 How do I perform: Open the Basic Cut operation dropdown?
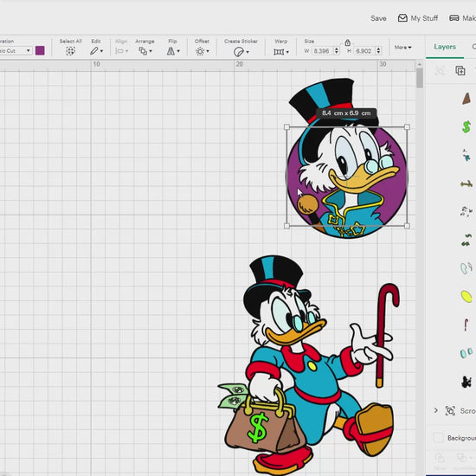[x=16, y=51]
